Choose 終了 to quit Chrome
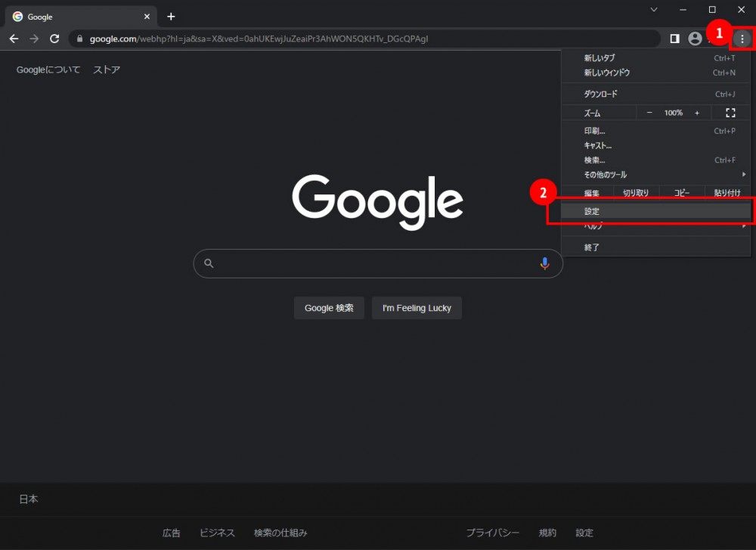 coord(655,247)
